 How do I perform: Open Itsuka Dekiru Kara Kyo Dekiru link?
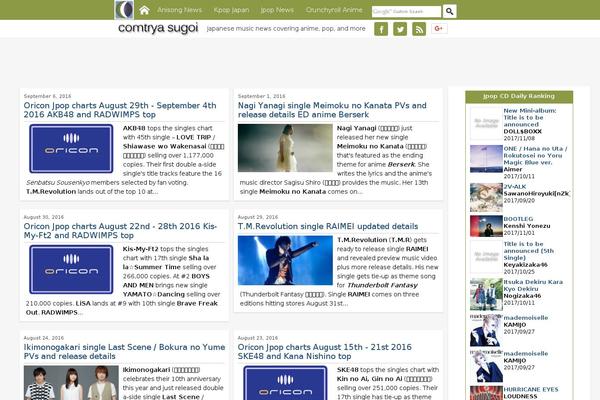533,285
